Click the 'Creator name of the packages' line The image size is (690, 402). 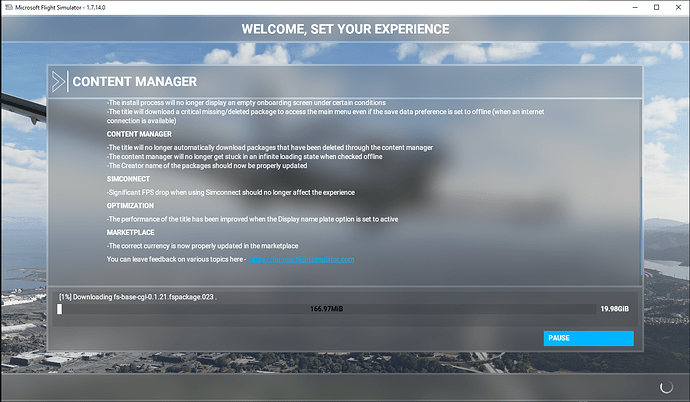[207, 166]
